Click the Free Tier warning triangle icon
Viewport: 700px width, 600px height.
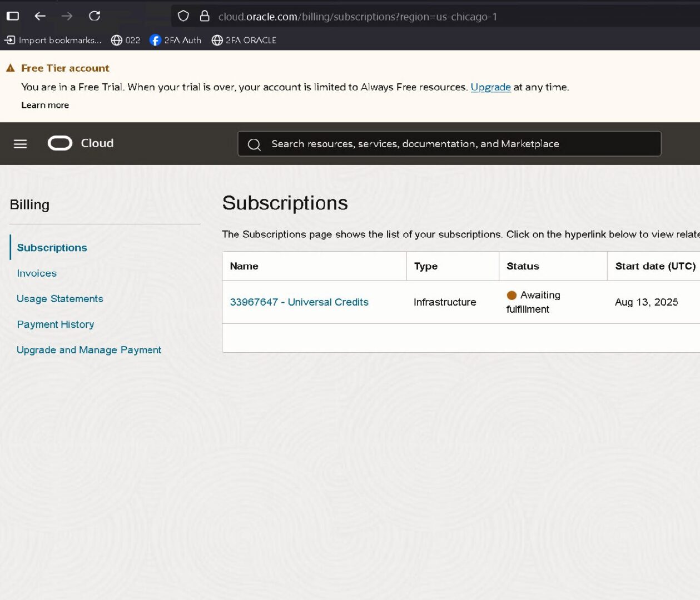tap(10, 68)
